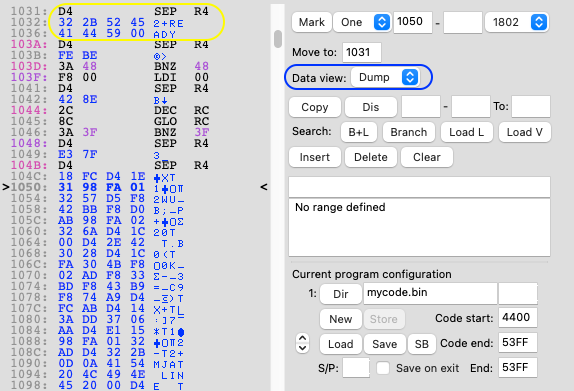Click the small field right of mycode.bin

pos(518,293)
